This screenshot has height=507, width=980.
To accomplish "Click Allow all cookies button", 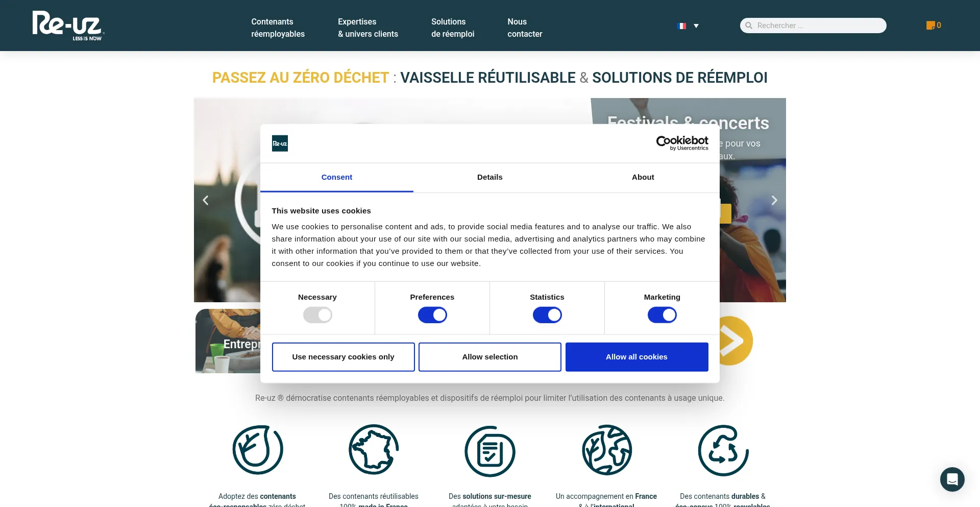I will (636, 357).
